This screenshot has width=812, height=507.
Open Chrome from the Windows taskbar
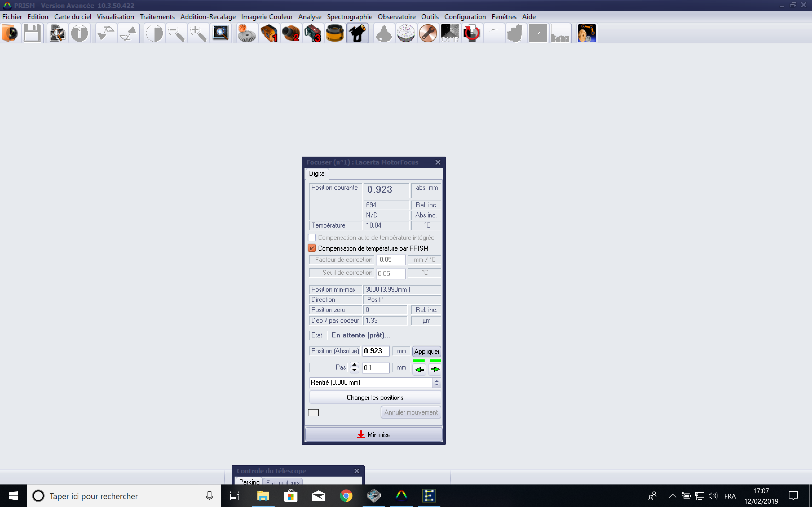click(346, 496)
